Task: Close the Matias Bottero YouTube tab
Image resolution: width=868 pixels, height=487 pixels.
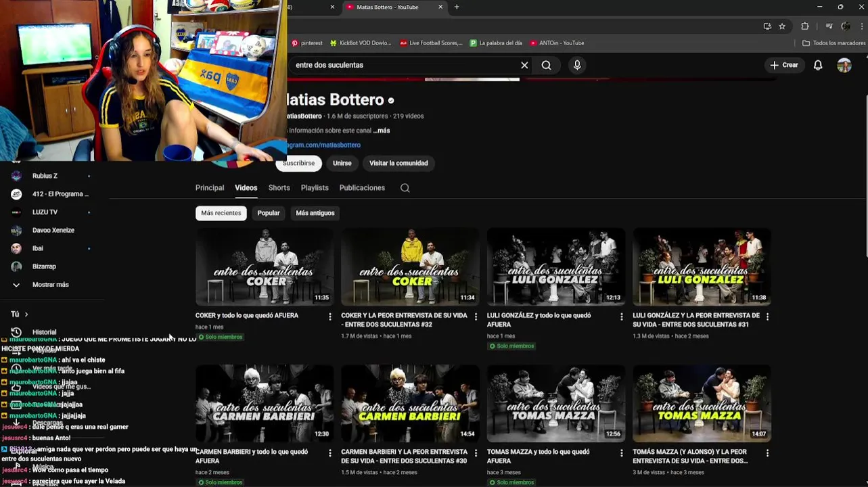Action: (440, 7)
